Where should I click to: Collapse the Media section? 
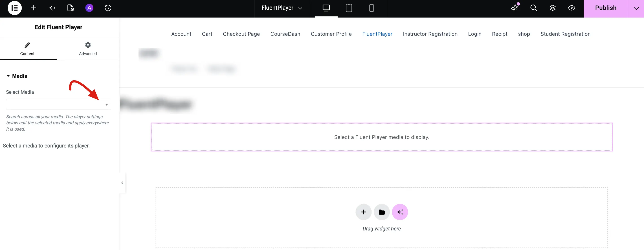pos(17,76)
